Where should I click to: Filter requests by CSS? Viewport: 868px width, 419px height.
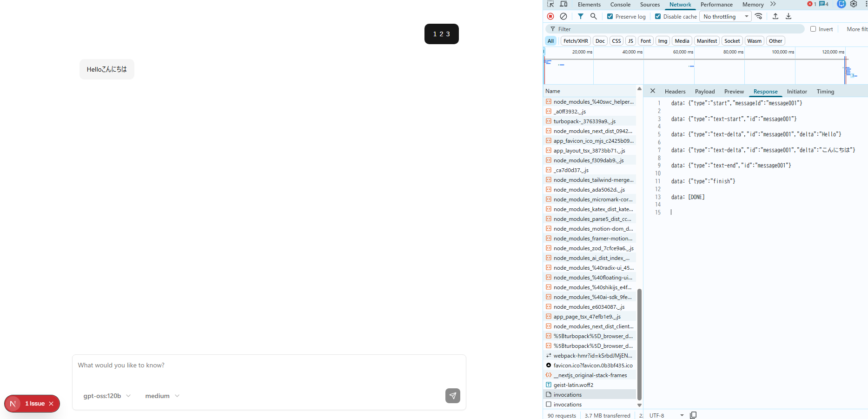[616, 41]
